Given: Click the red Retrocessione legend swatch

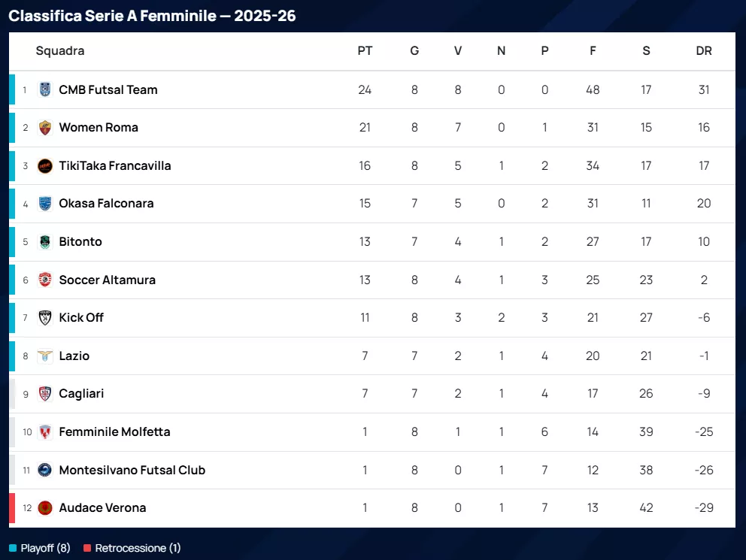Looking at the screenshot, I should pos(86,548).
